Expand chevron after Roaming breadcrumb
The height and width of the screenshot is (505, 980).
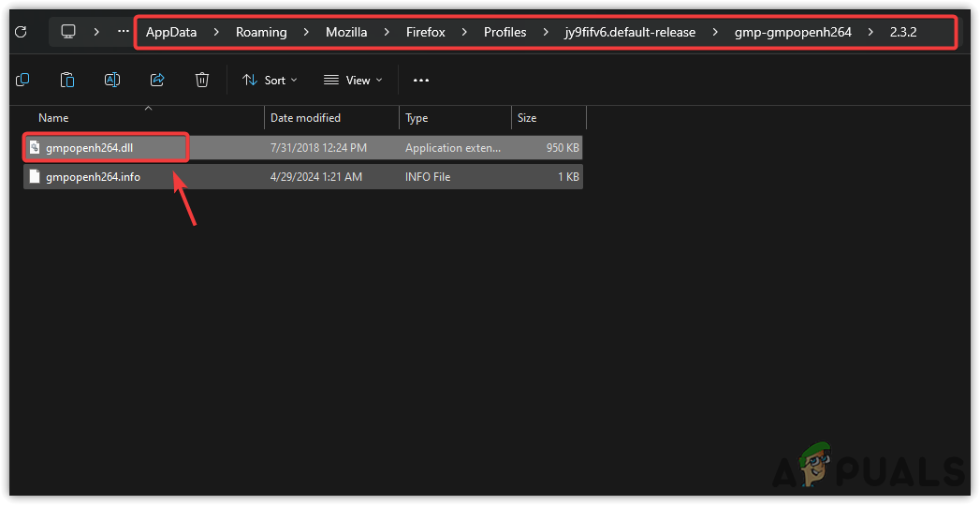click(306, 32)
